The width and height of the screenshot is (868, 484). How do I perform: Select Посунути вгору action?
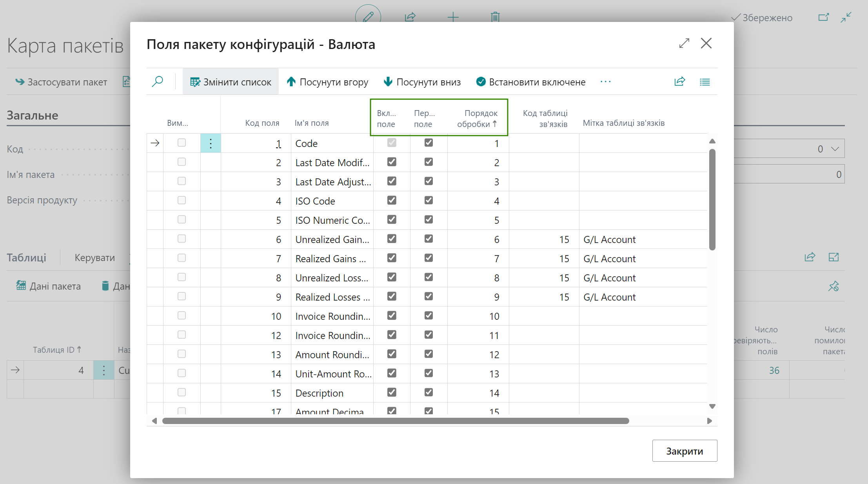coord(327,82)
